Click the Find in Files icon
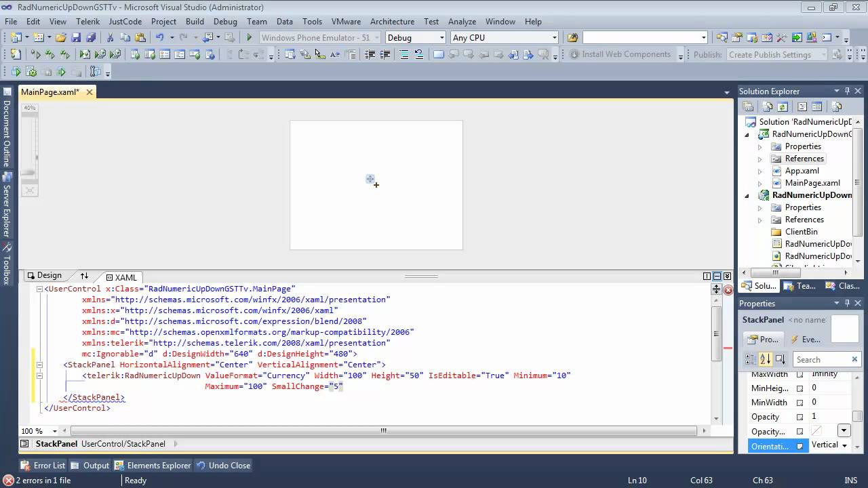868x488 pixels. click(x=572, y=38)
